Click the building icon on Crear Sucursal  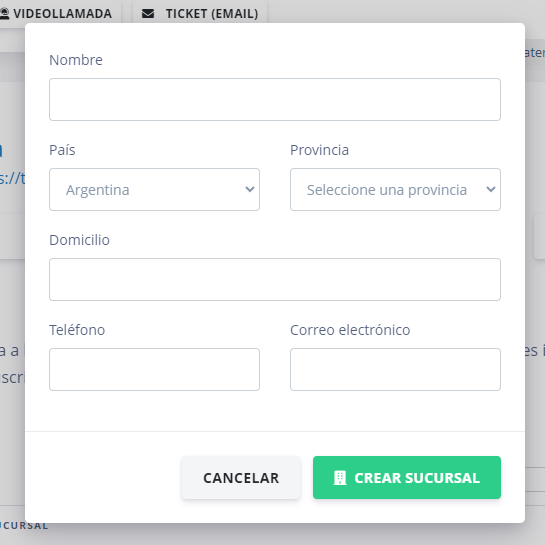tap(340, 478)
